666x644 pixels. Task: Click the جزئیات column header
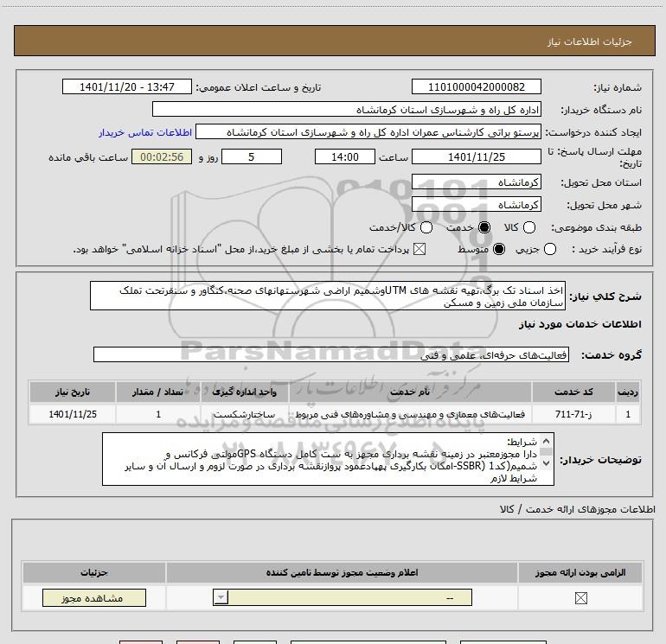pyautogui.click(x=94, y=572)
